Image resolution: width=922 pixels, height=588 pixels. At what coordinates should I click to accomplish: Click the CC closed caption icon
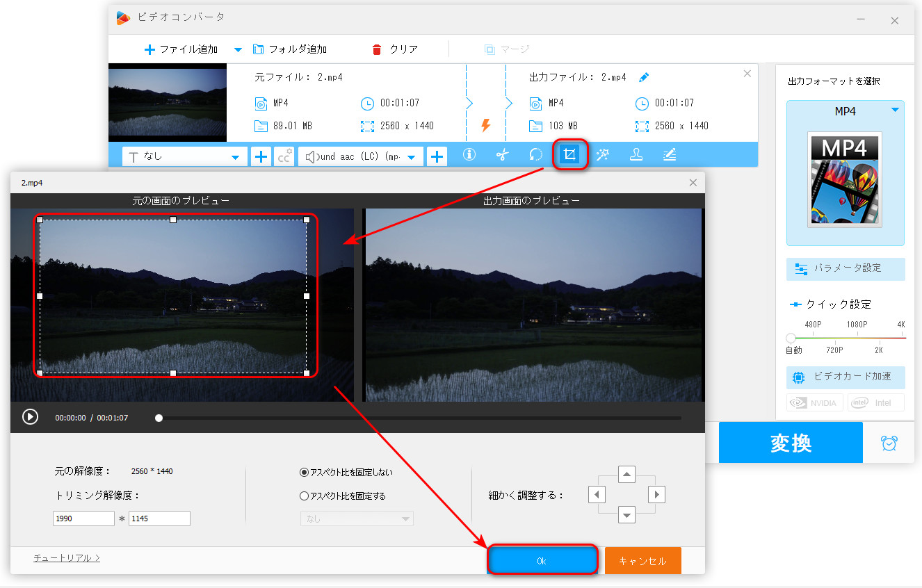pos(284,157)
